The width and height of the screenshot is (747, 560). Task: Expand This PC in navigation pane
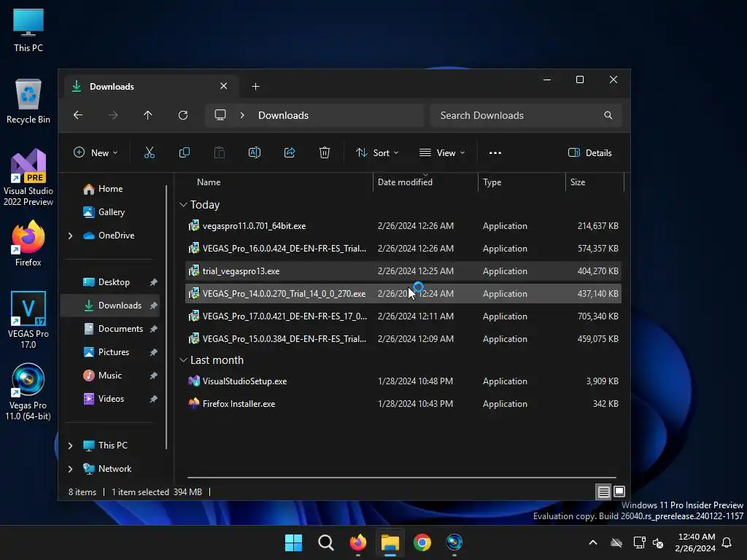[x=71, y=446]
